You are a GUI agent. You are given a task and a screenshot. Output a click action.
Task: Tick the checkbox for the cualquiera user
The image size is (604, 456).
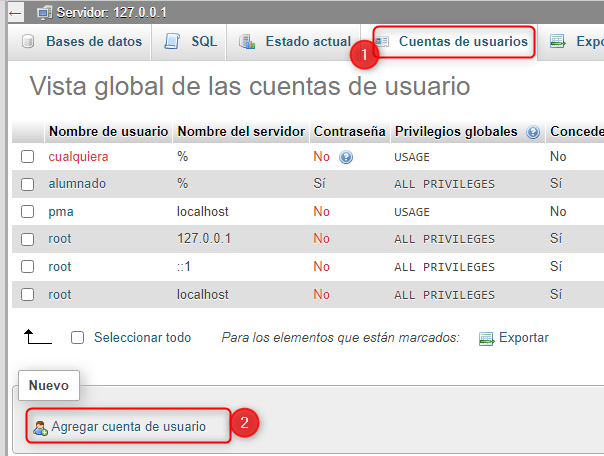(28, 157)
